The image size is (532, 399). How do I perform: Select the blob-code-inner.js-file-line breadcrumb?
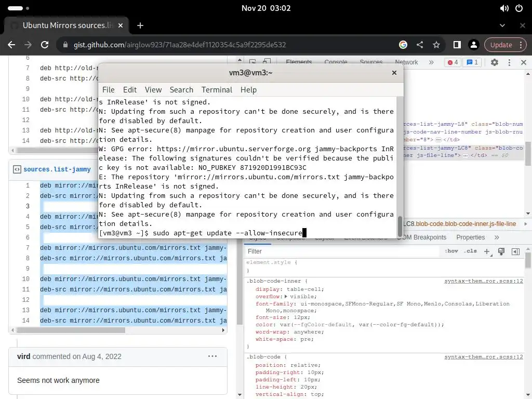(460, 224)
